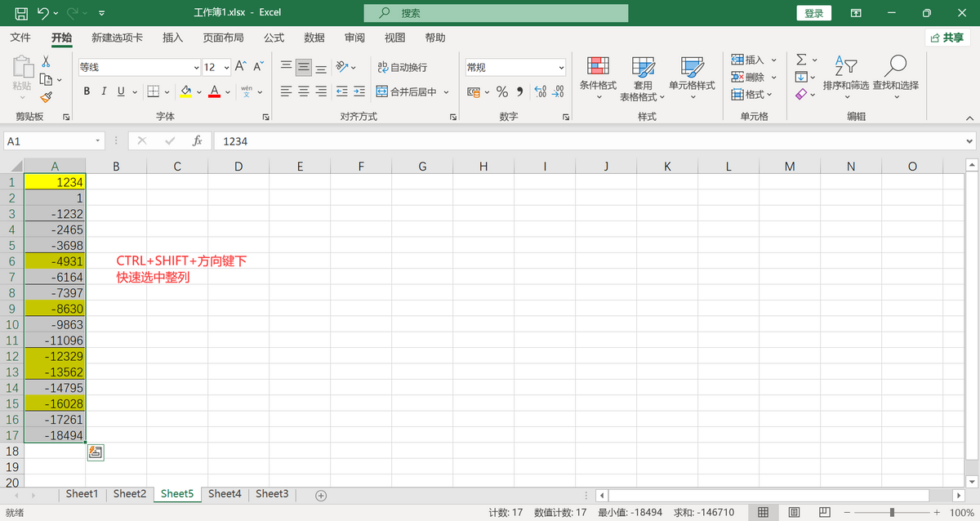Toggle center horizontal alignment
Viewport: 980px width, 521px height.
[304, 91]
